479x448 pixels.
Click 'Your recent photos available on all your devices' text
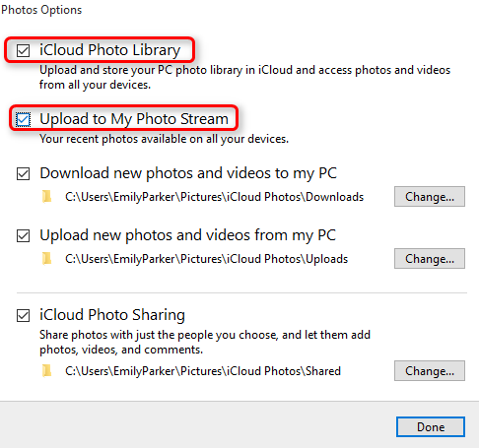tap(164, 139)
